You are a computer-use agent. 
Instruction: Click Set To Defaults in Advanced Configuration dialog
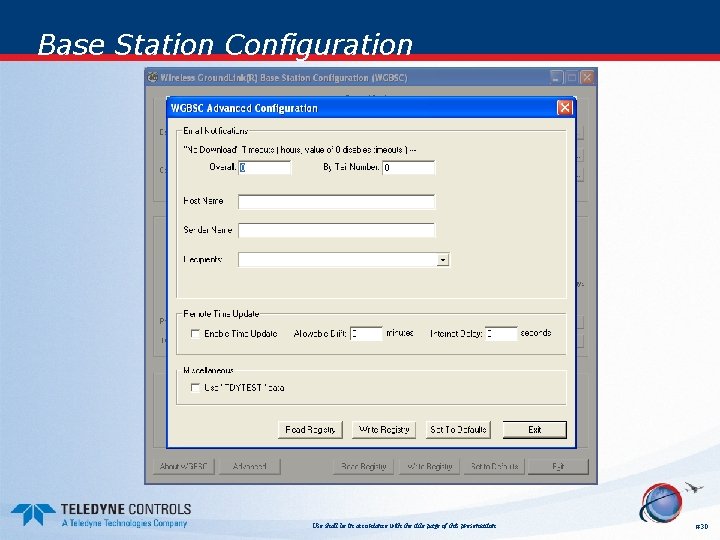(x=458, y=430)
